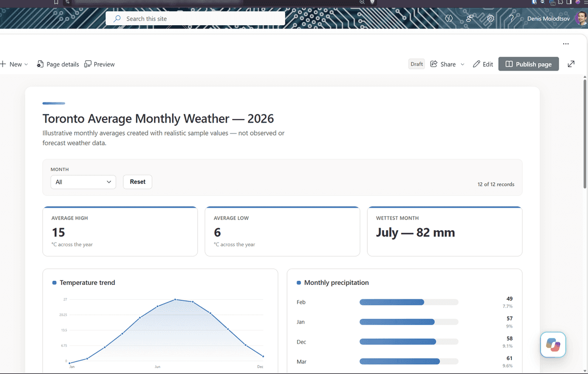This screenshot has width=588, height=374.
Task: Click the Share arrow icon
Action: (434, 64)
